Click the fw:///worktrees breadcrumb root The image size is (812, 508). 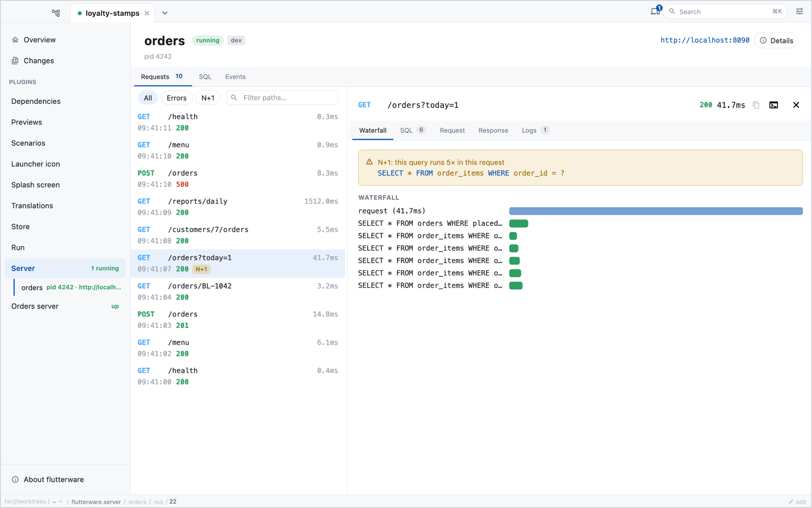pos(26,502)
